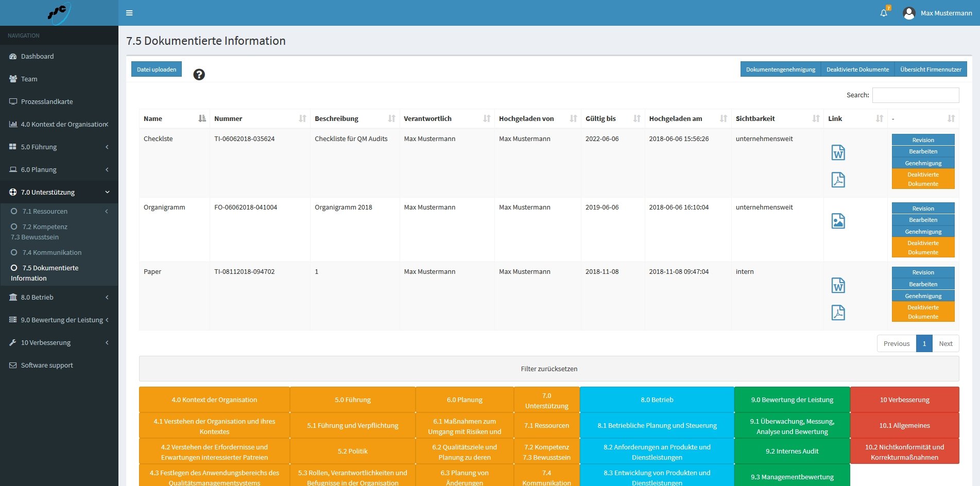Select 7.5 Dokumentierte Information in the sidebar

[x=59, y=273]
